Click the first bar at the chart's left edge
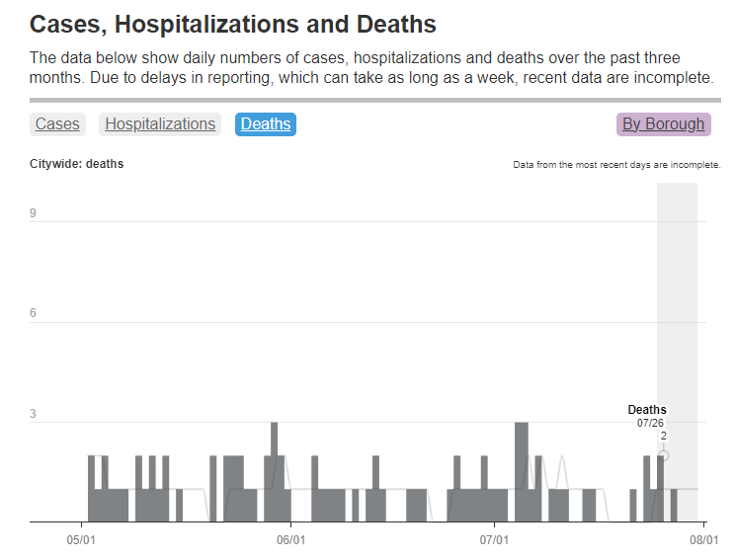 click(91, 489)
